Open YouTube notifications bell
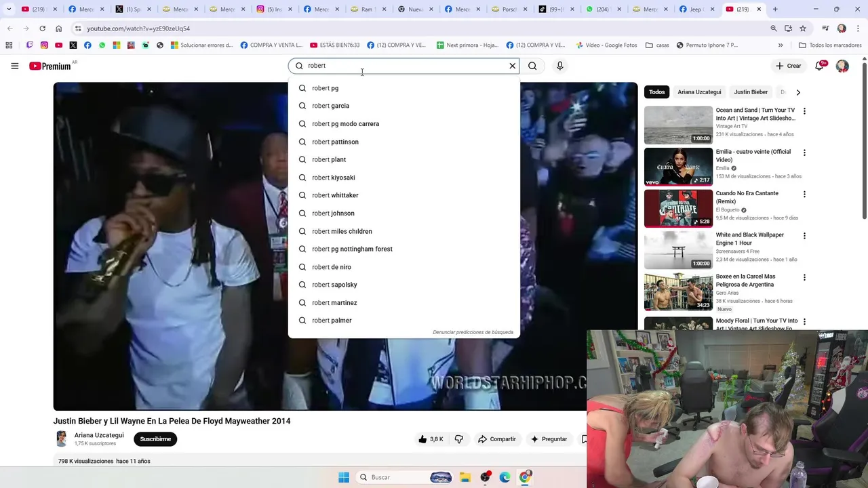868x488 pixels. (819, 66)
